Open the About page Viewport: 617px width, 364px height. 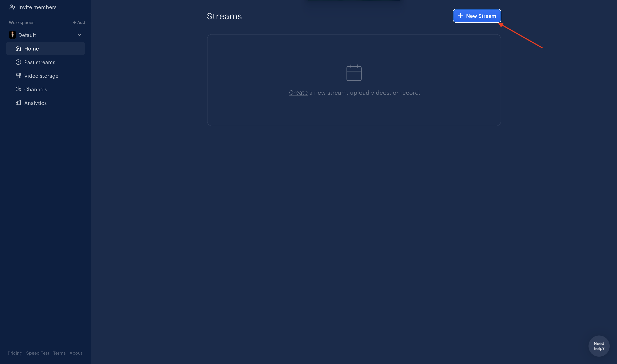76,353
